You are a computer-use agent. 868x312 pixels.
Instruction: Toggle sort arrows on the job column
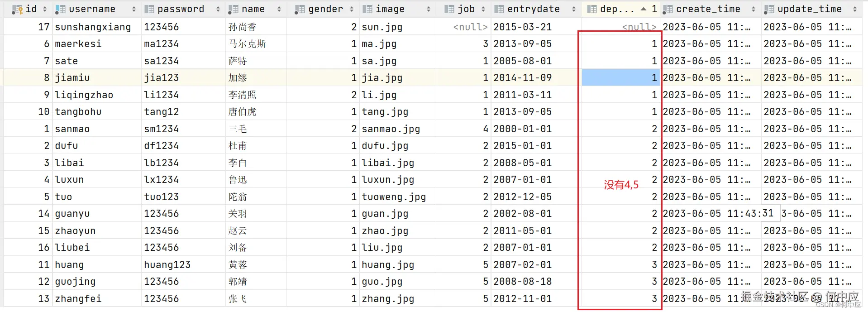tap(483, 9)
